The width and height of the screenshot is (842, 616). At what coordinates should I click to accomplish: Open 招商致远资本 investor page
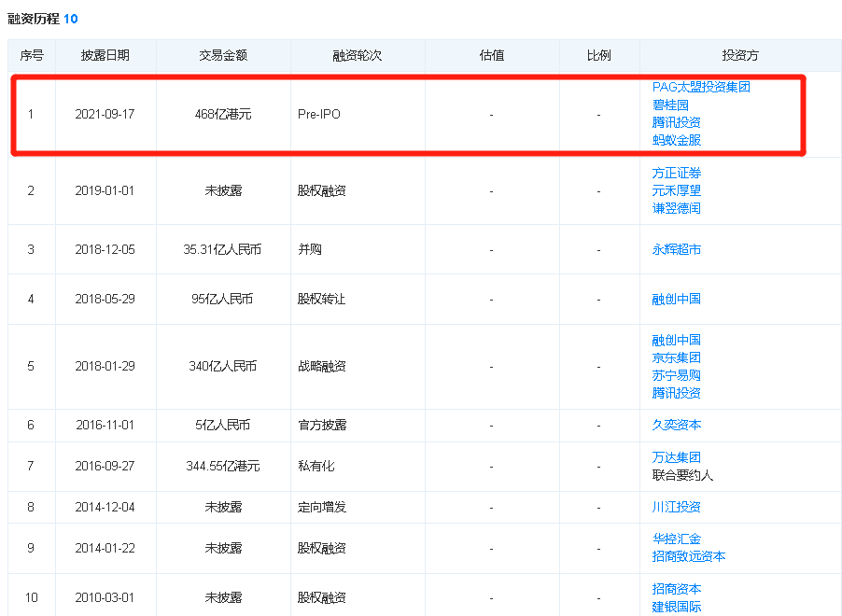coord(689,556)
